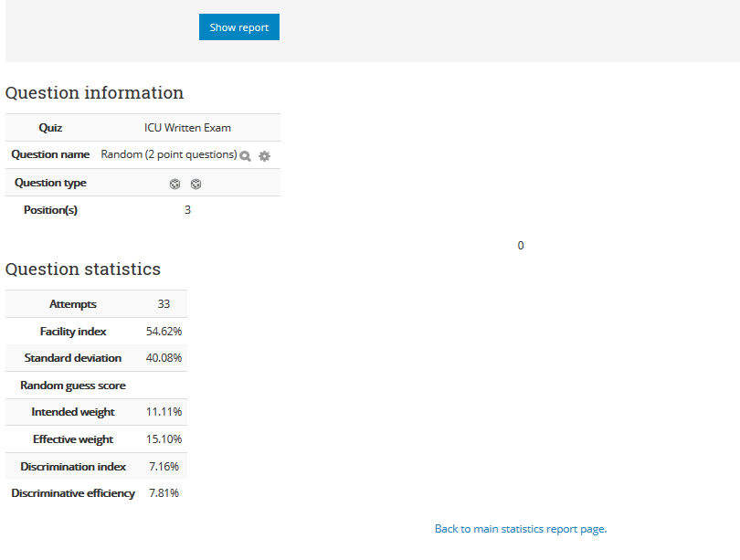The image size is (740, 560).
Task: Click the Random guess score row label
Action: [73, 386]
